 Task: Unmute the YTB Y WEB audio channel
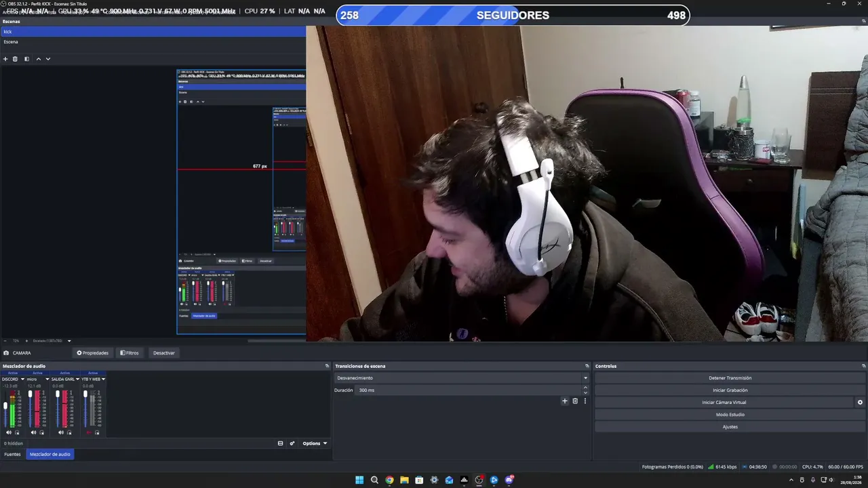88,432
